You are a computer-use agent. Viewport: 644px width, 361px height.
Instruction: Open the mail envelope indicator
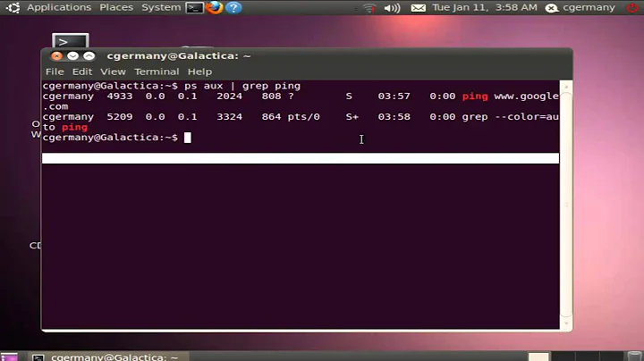(418, 8)
